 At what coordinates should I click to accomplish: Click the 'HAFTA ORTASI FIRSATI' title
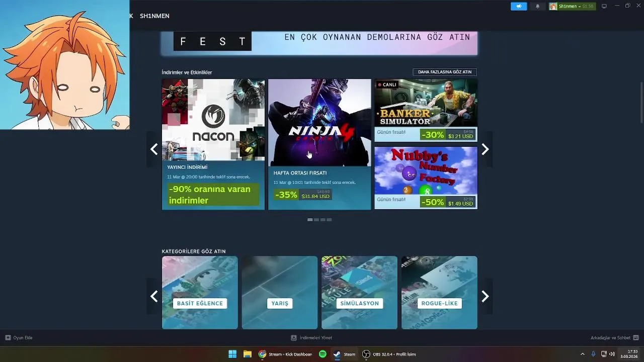coord(300,173)
